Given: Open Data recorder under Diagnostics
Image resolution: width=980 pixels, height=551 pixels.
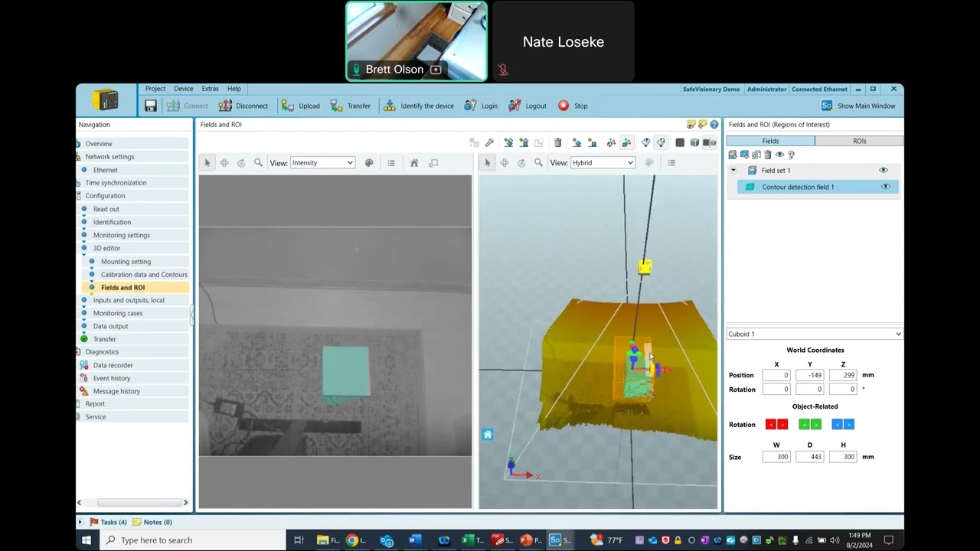Looking at the screenshot, I should tap(113, 365).
